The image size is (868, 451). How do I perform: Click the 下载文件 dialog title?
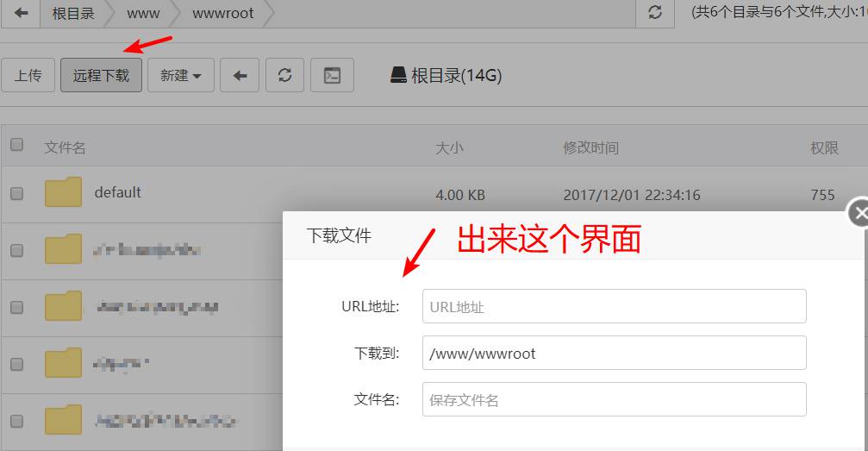coord(339,235)
